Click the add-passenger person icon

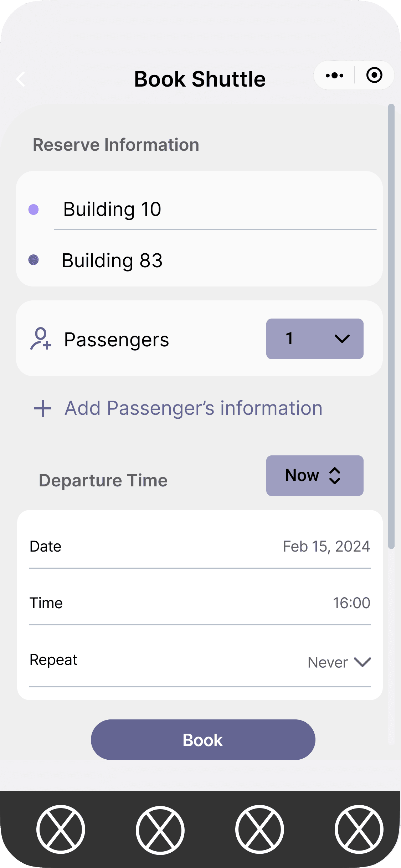41,339
